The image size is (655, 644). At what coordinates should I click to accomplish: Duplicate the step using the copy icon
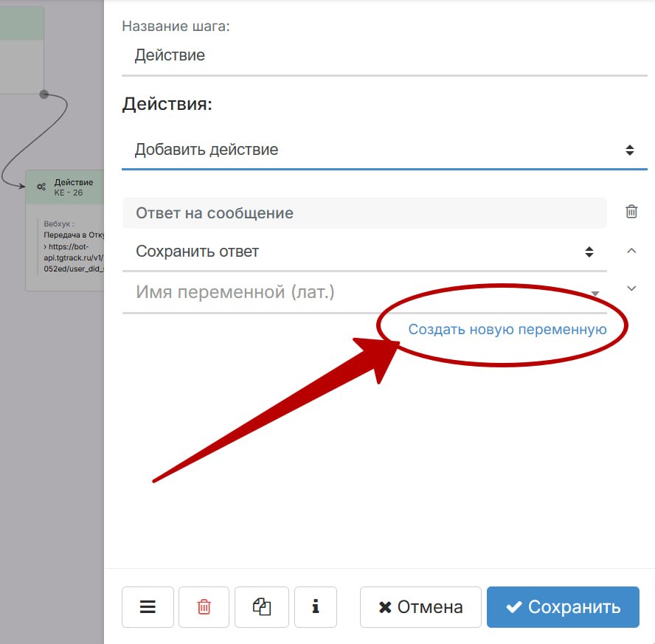point(261,607)
